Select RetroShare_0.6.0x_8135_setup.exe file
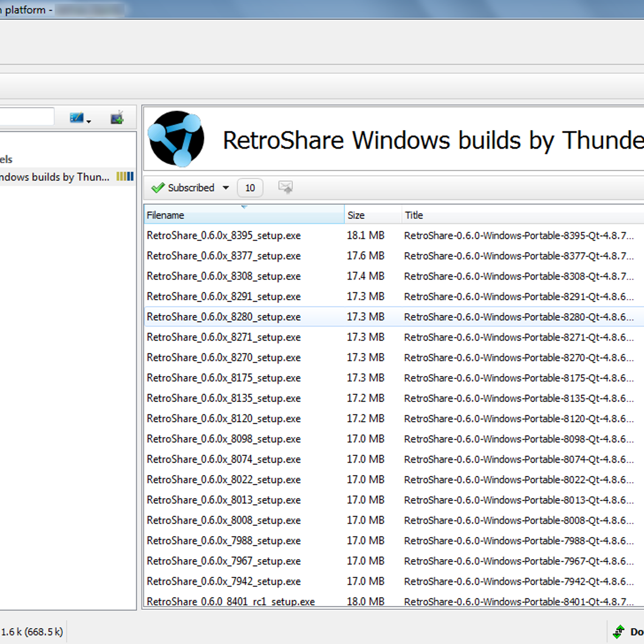Image resolution: width=644 pixels, height=644 pixels. pyautogui.click(x=224, y=398)
